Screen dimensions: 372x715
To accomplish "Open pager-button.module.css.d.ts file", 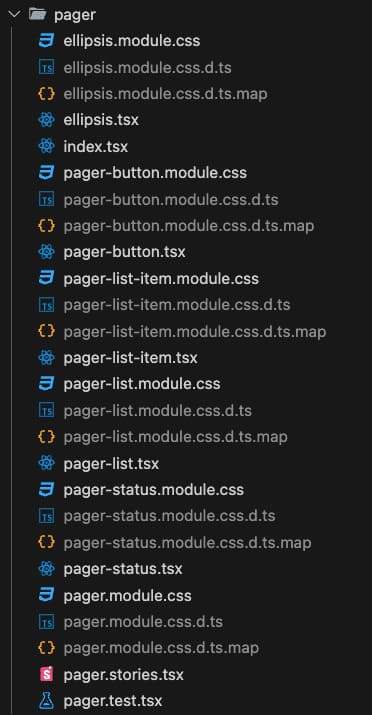I will 171,200.
